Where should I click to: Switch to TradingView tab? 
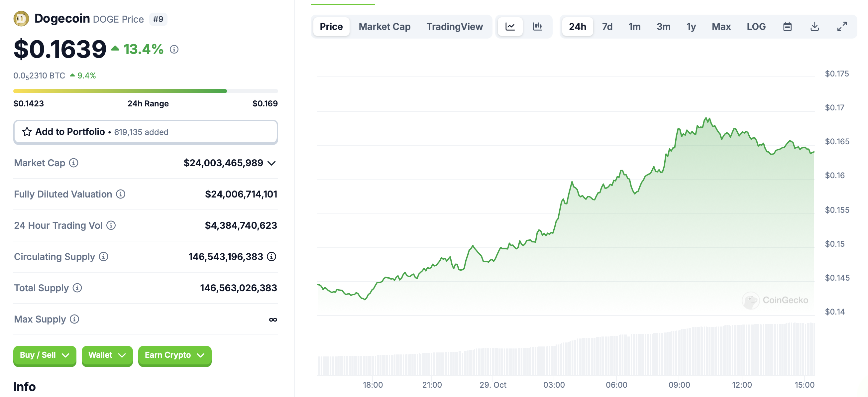[455, 26]
